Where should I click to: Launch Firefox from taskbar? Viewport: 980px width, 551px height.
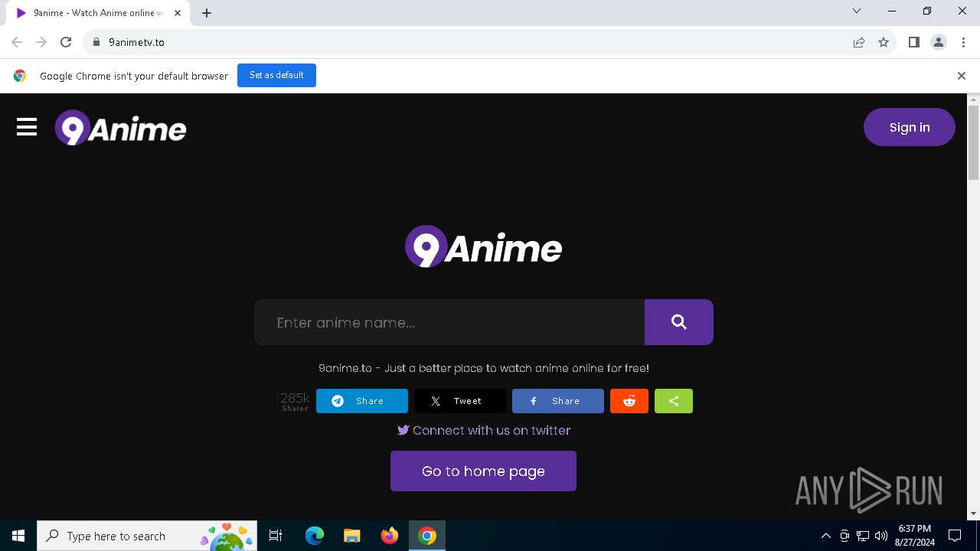390,536
